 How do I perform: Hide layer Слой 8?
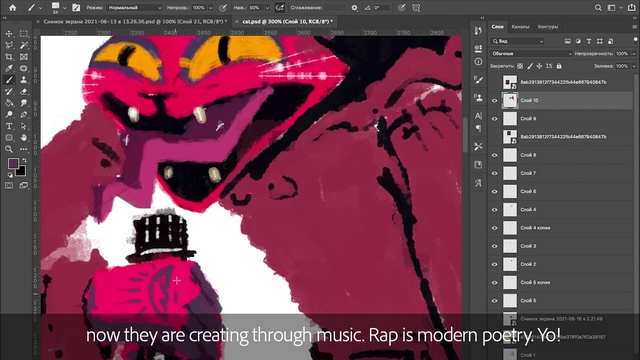495,155
